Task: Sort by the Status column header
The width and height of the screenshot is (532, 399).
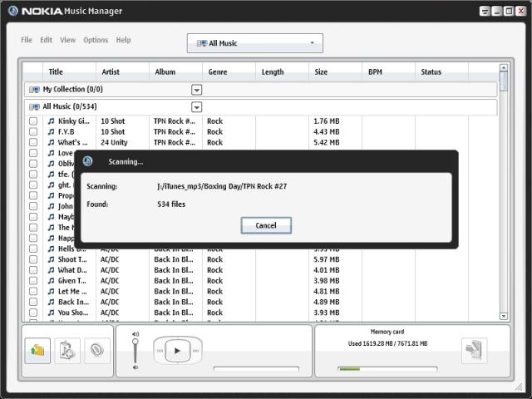Action: click(441, 72)
